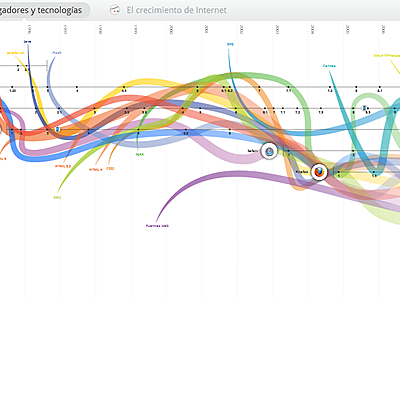Switch to El crecimiento de Internet tab
The height and width of the screenshot is (400, 400).
[176, 10]
